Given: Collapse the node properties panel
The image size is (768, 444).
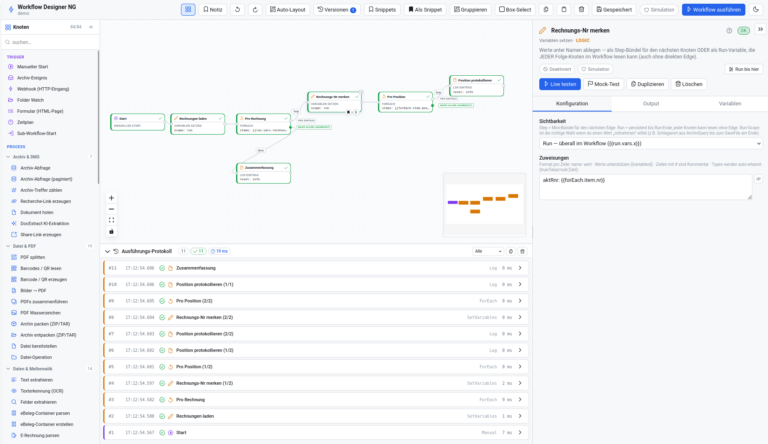Looking at the screenshot, I should 760,30.
